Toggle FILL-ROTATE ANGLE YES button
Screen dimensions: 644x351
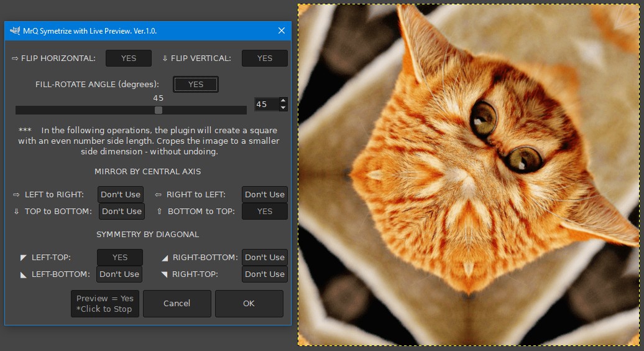195,84
